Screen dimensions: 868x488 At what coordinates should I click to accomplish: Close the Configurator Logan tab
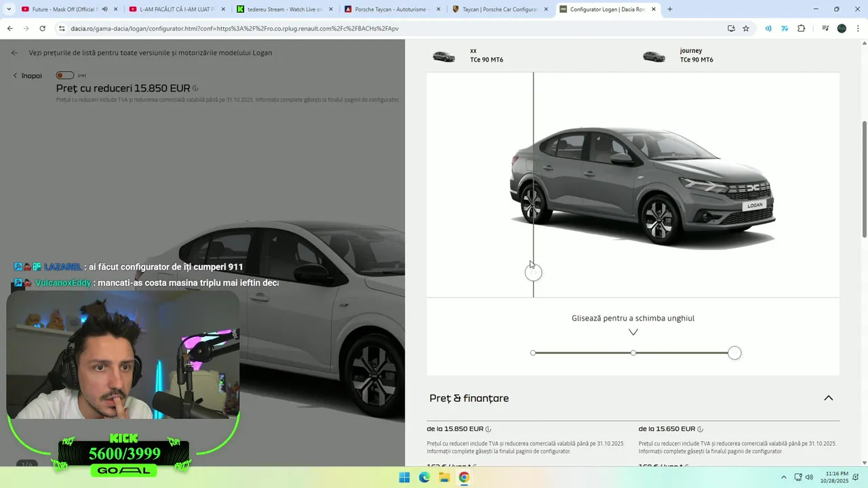coord(654,9)
